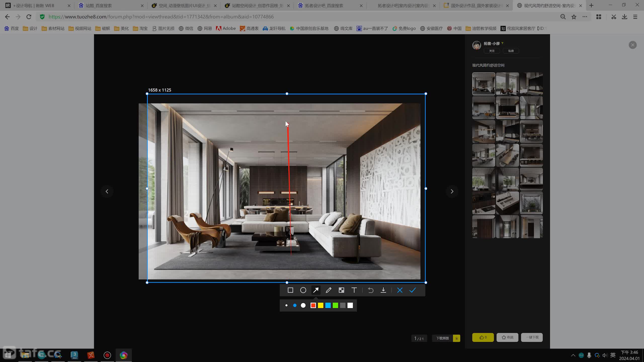Click the thumbs-up like button
This screenshot has height=362, width=644.
pyautogui.click(x=483, y=337)
